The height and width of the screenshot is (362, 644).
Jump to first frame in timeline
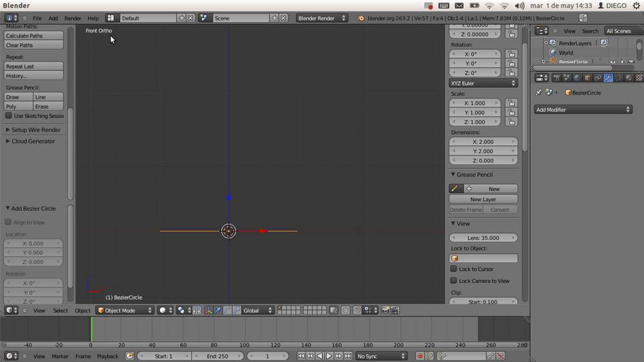(x=301, y=356)
